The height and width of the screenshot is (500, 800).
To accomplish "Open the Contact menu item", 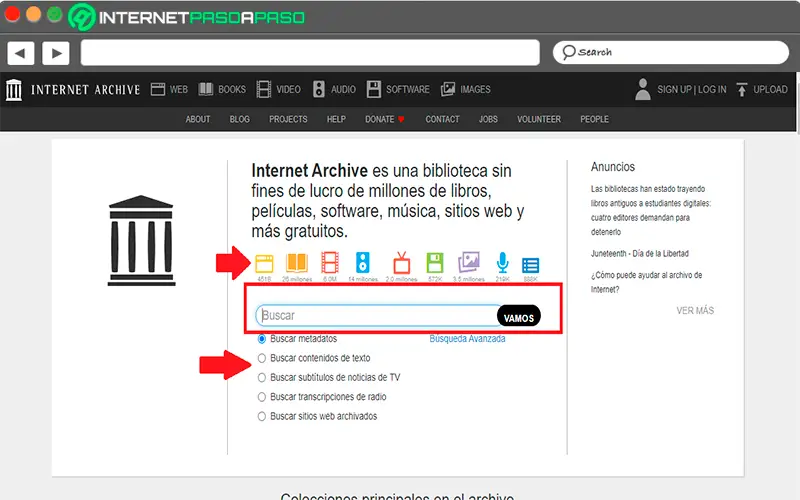I will point(442,119).
